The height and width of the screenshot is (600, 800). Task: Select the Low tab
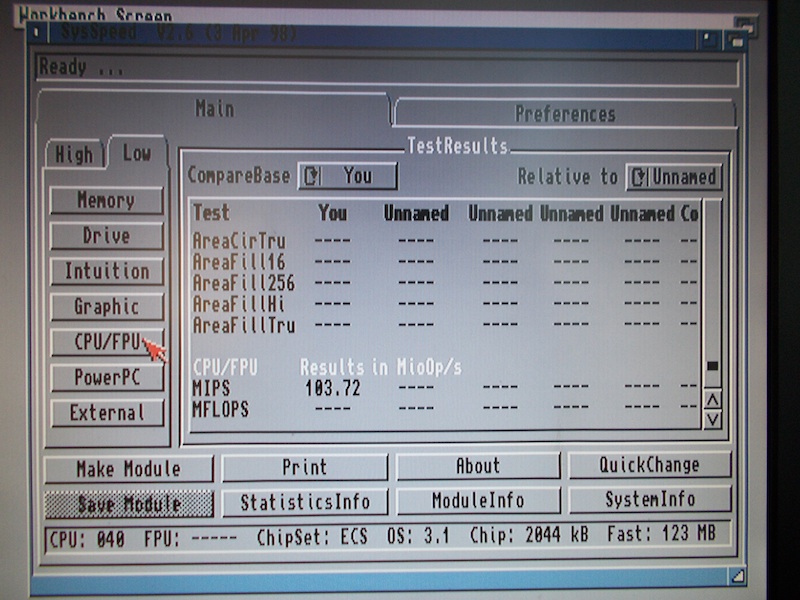[136, 153]
